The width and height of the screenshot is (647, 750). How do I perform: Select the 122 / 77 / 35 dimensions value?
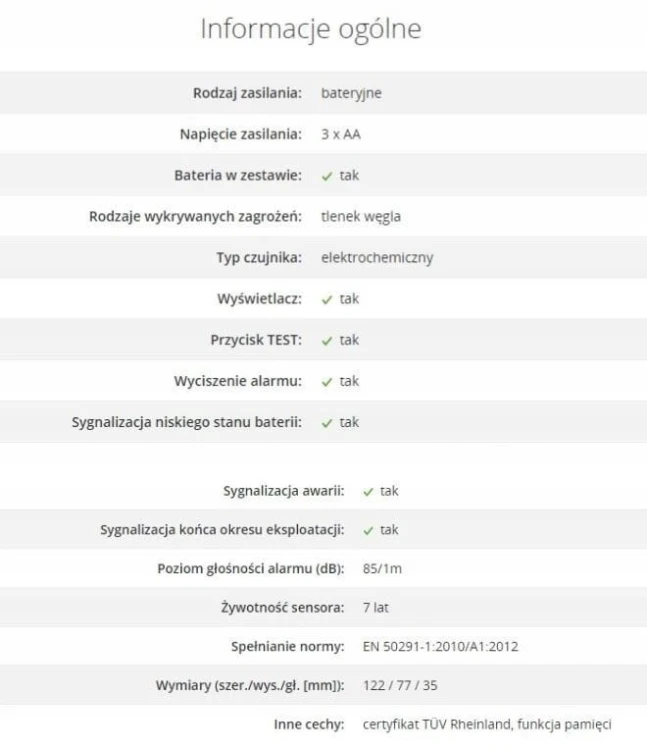click(x=400, y=685)
